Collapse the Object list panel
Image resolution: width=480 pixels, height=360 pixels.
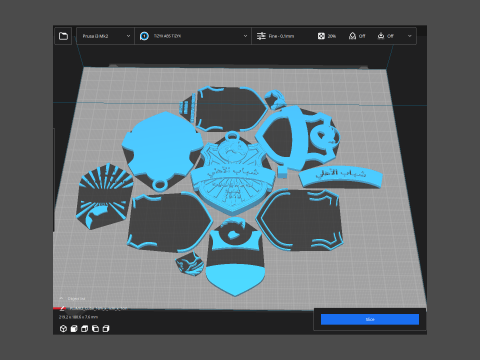[x=72, y=298]
